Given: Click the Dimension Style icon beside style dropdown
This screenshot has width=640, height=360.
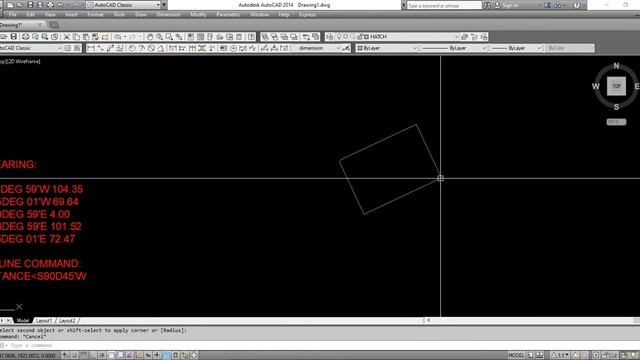Looking at the screenshot, I should click(x=346, y=48).
